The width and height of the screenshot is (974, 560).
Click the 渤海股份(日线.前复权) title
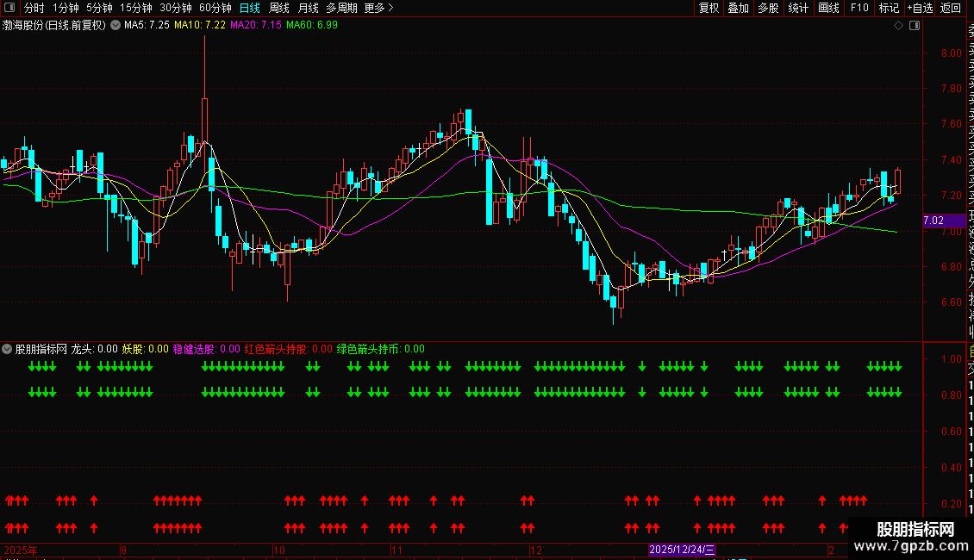(54, 26)
